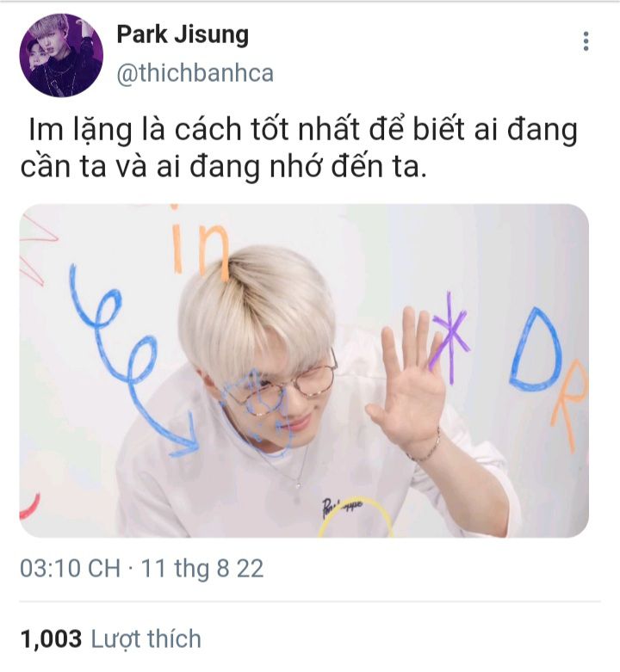Open the three-dot more options menu
This screenshot has height=672, width=620.
click(x=586, y=41)
